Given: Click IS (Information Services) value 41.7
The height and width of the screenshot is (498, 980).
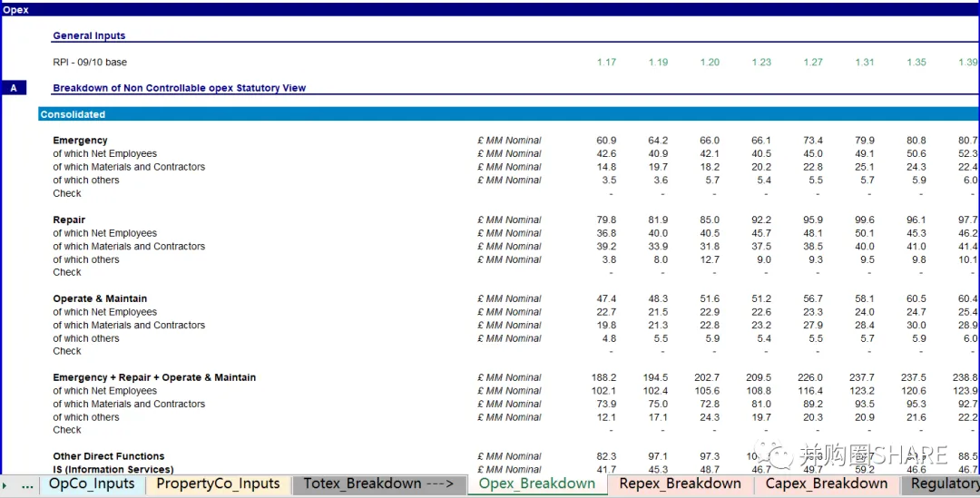Looking at the screenshot, I should click(x=606, y=469).
